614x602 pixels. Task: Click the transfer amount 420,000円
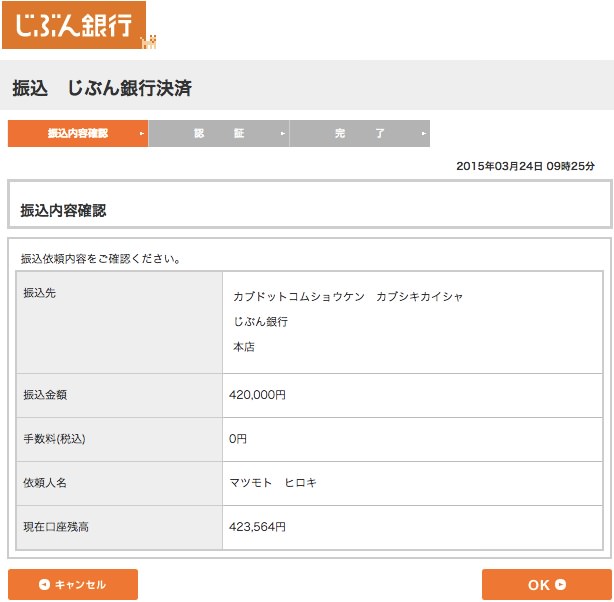(x=257, y=395)
